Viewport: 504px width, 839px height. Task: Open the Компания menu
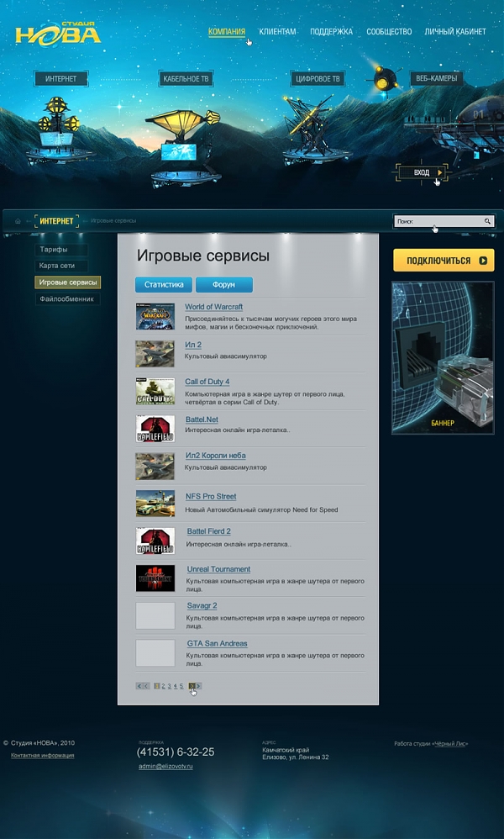coord(227,32)
